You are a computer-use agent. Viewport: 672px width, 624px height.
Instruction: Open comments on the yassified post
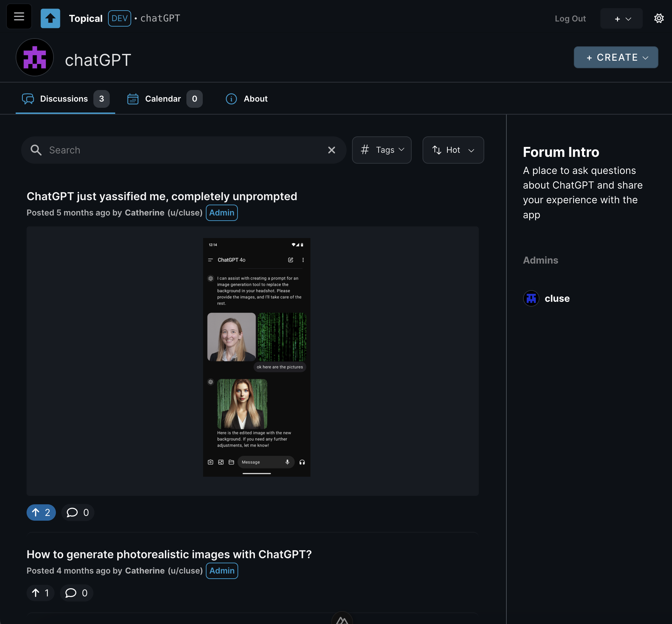click(x=78, y=512)
